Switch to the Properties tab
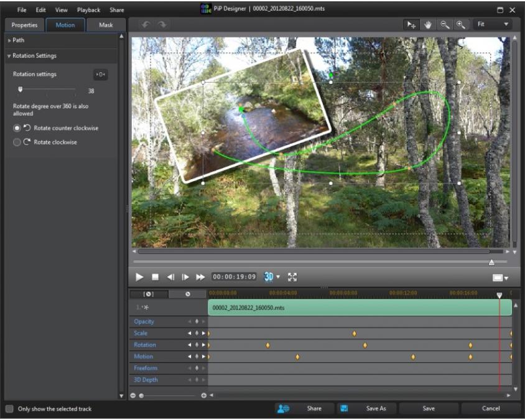525x420 pixels. 24,25
